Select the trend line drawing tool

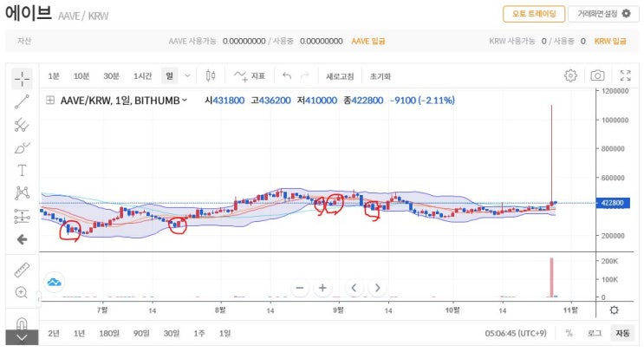22,101
